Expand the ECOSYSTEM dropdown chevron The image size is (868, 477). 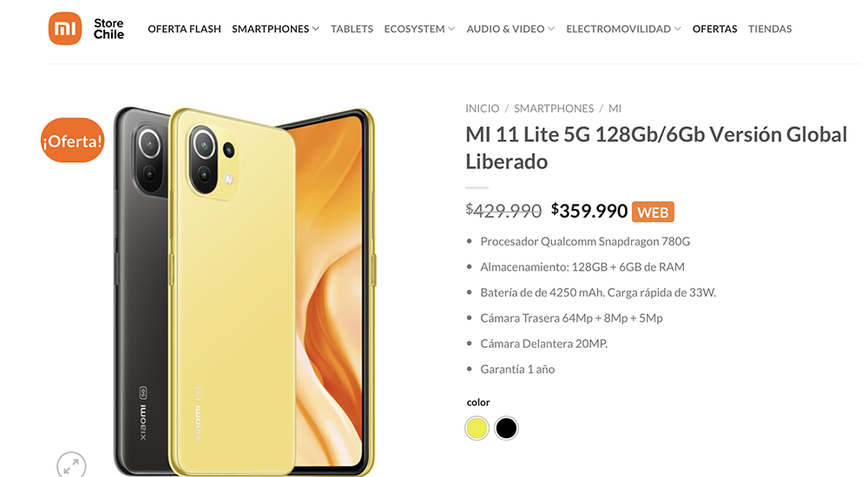pyautogui.click(x=451, y=29)
